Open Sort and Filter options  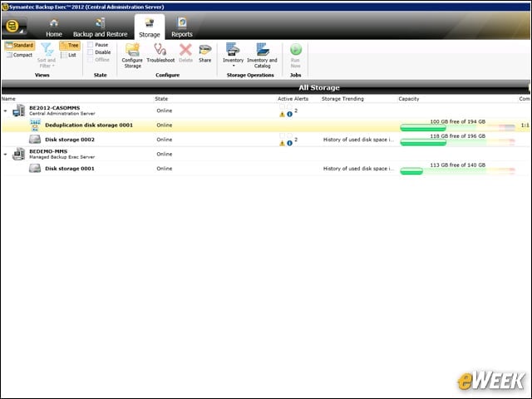tap(47, 55)
